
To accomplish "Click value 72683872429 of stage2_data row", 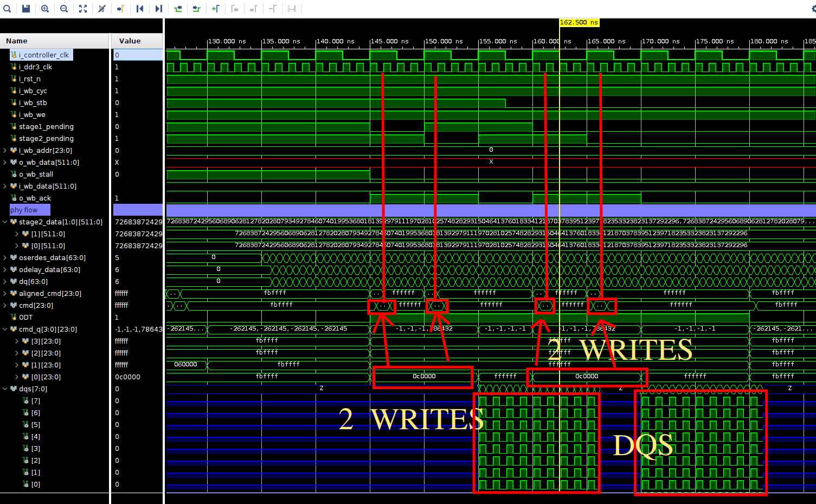I will [x=138, y=222].
